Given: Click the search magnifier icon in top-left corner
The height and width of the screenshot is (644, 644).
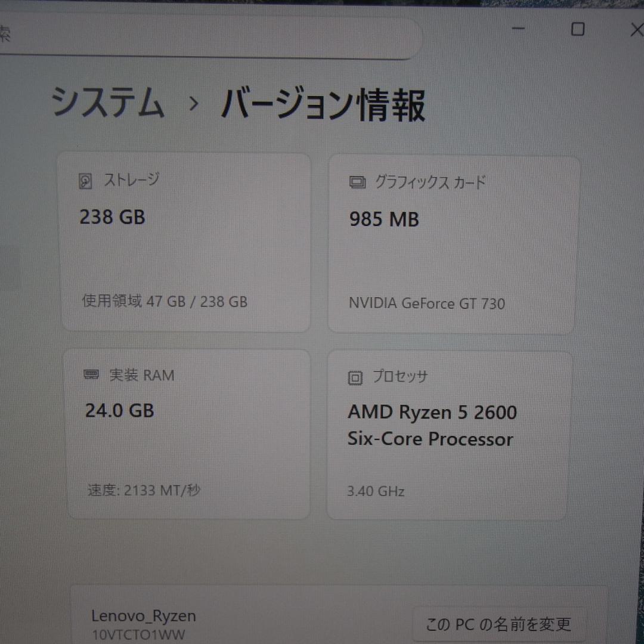Looking at the screenshot, I should tap(5, 33).
